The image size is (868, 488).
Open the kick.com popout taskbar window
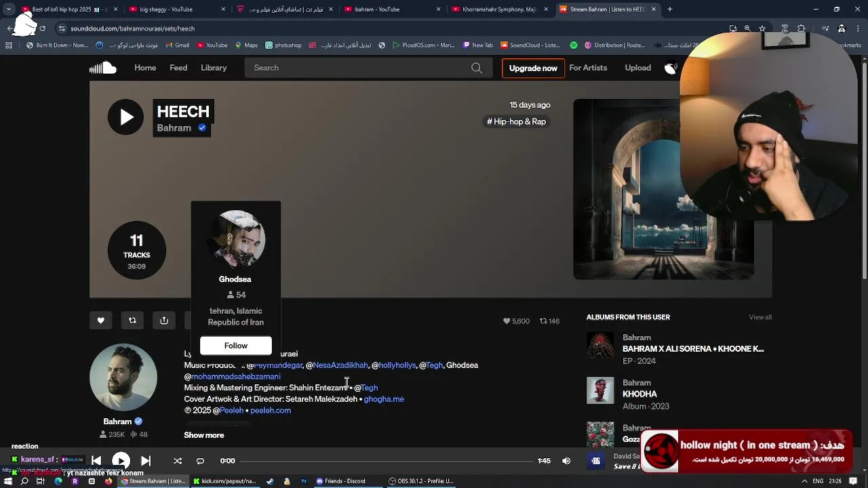coord(224,481)
